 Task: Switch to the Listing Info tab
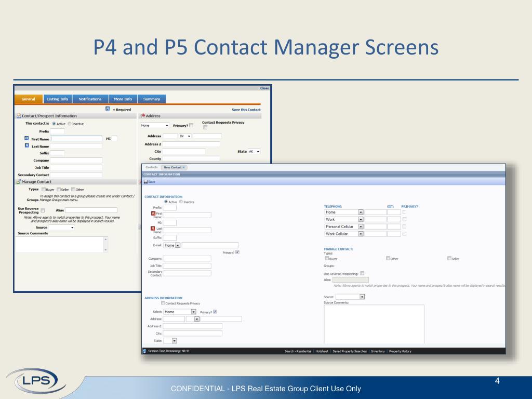pos(57,99)
